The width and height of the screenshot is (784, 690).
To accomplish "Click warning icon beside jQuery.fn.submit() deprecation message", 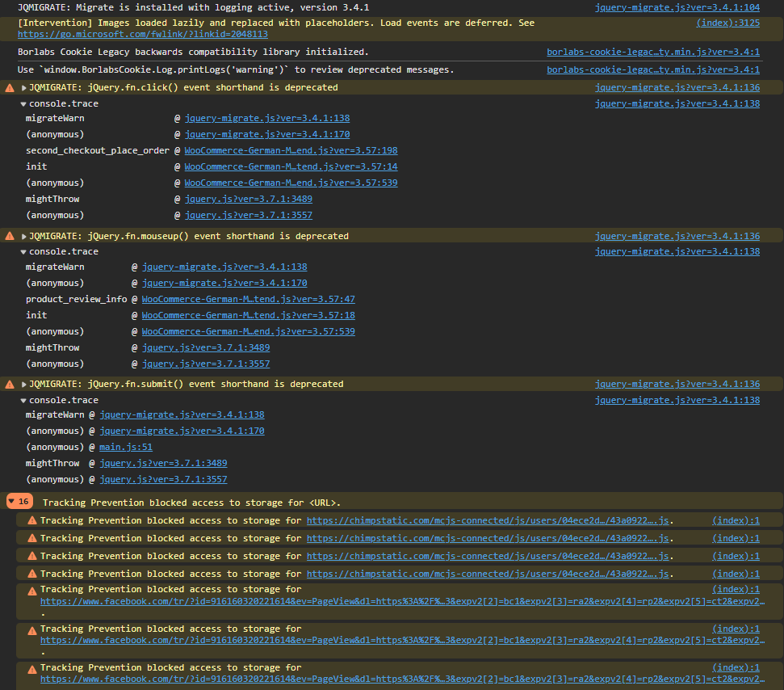I will coord(10,384).
